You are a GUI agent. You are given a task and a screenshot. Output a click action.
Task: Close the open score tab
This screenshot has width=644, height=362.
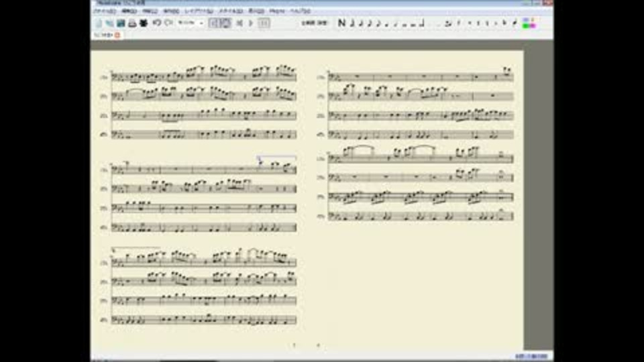[117, 36]
